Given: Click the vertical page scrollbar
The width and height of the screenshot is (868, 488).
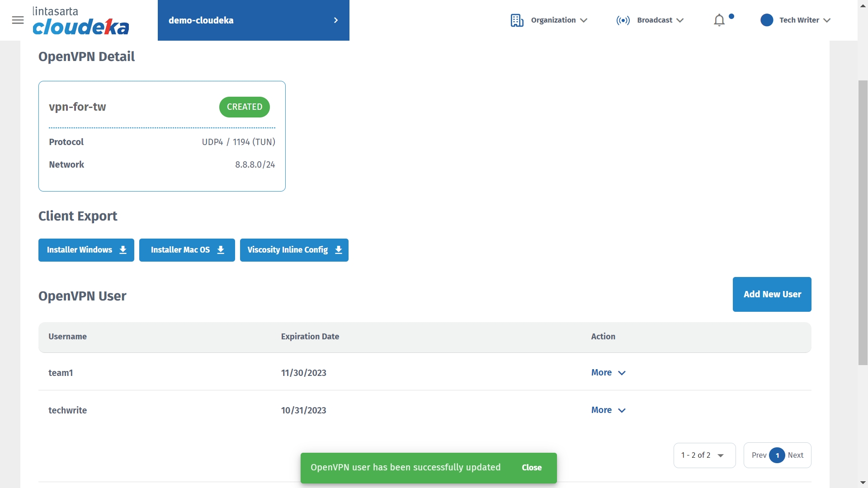Looking at the screenshot, I should tap(863, 222).
